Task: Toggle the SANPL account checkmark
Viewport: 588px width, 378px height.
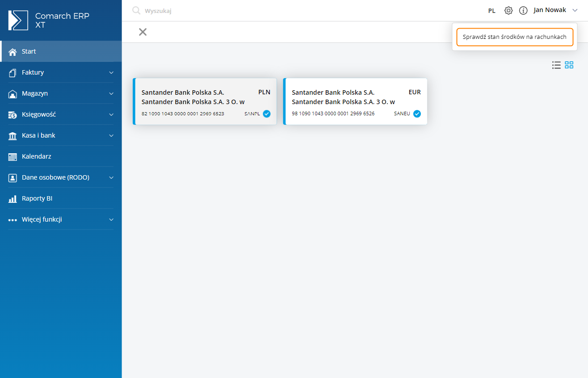Action: click(x=267, y=114)
